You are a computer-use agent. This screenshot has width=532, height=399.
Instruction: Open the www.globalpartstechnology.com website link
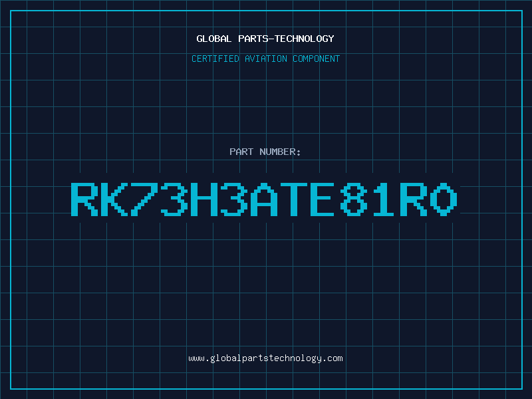(x=265, y=358)
